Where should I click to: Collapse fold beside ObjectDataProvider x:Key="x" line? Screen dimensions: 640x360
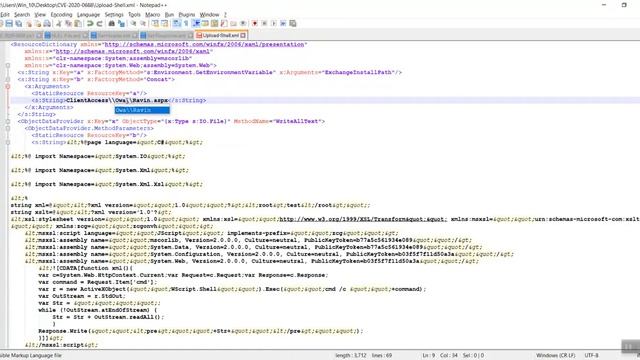click(8, 121)
